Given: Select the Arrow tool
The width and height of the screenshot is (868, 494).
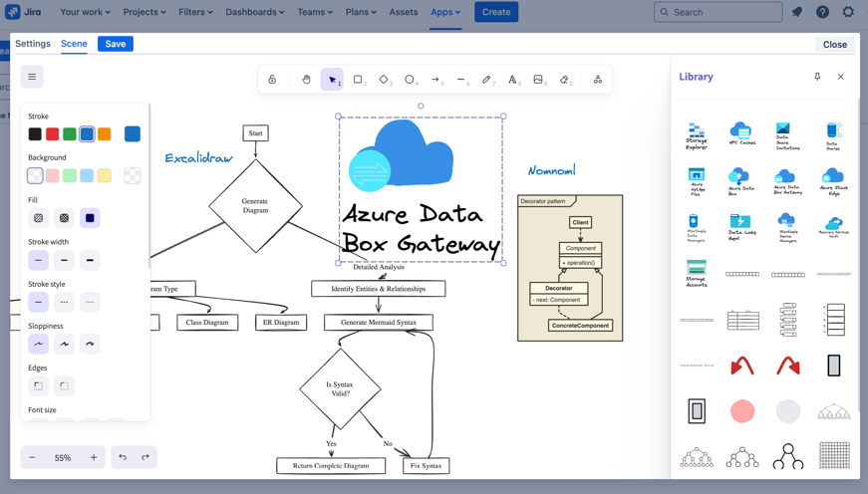Looking at the screenshot, I should coord(435,80).
